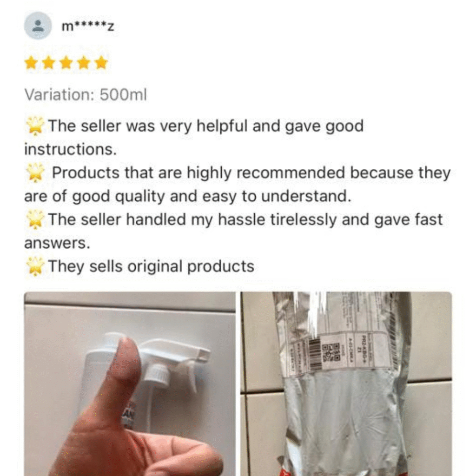Select the second rating star

click(48, 63)
